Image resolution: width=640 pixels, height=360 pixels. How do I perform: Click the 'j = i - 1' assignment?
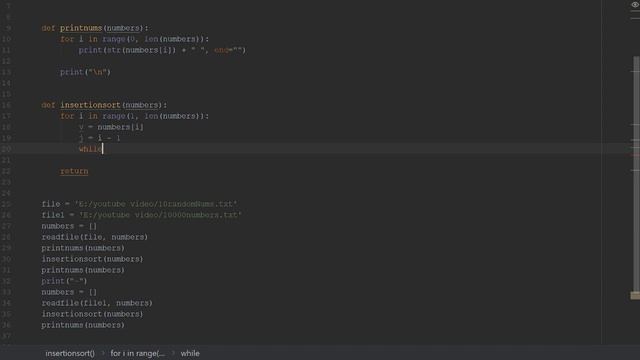[100, 138]
